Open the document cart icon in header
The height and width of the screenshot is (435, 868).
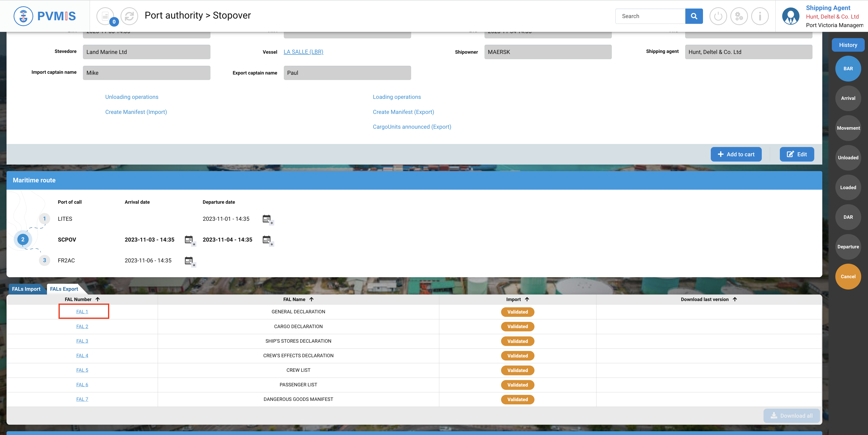click(105, 16)
